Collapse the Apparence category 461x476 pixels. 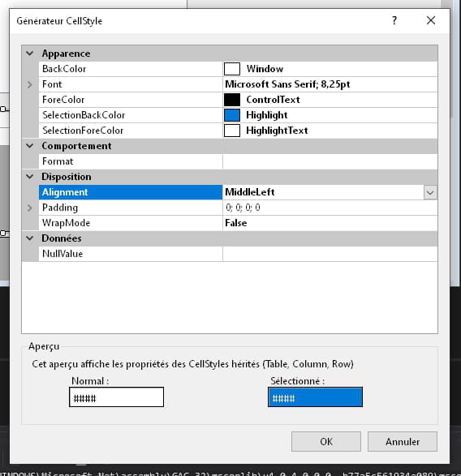click(x=30, y=54)
